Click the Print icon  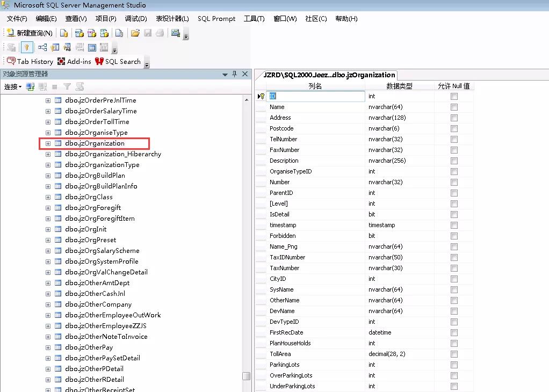point(160,33)
